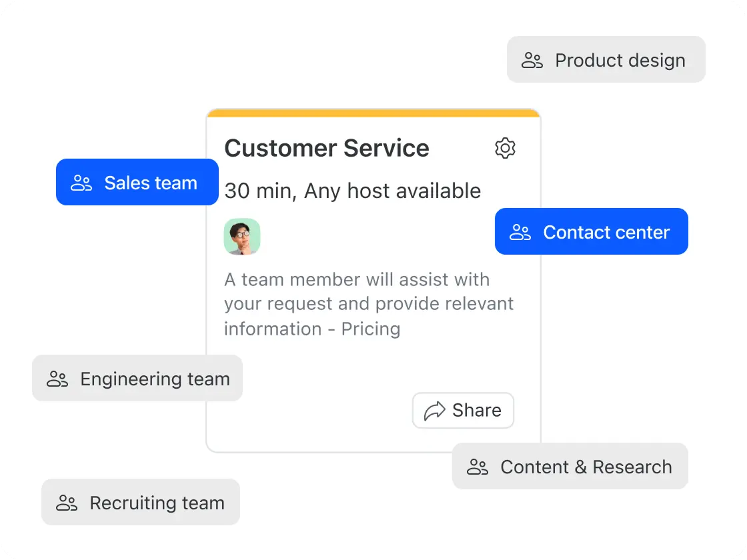Screen dimensions: 747x560
Task: Click the people icon on Engineering team tag
Action: (x=57, y=379)
